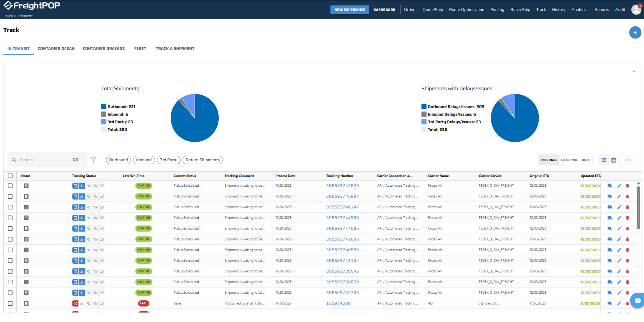Open tracking number 395593737705 link
The height and width of the screenshot is (322, 644).
[x=342, y=293]
